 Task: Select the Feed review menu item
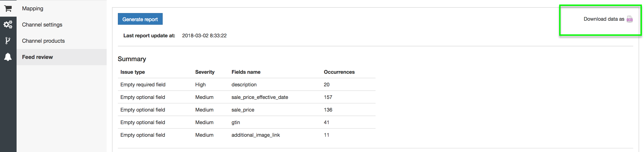(37, 57)
